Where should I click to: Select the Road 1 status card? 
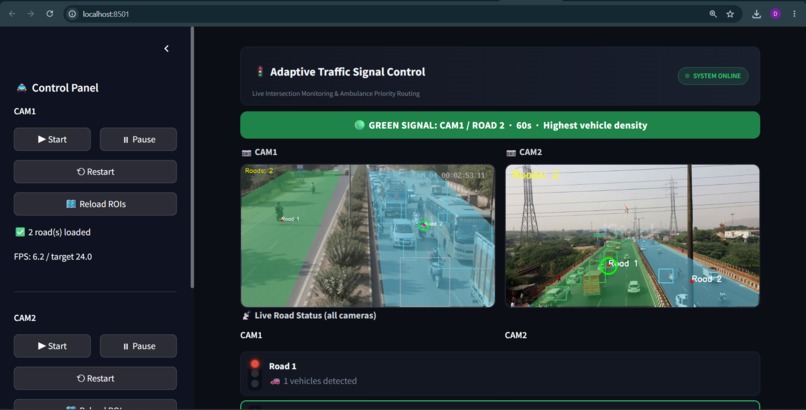(500, 374)
